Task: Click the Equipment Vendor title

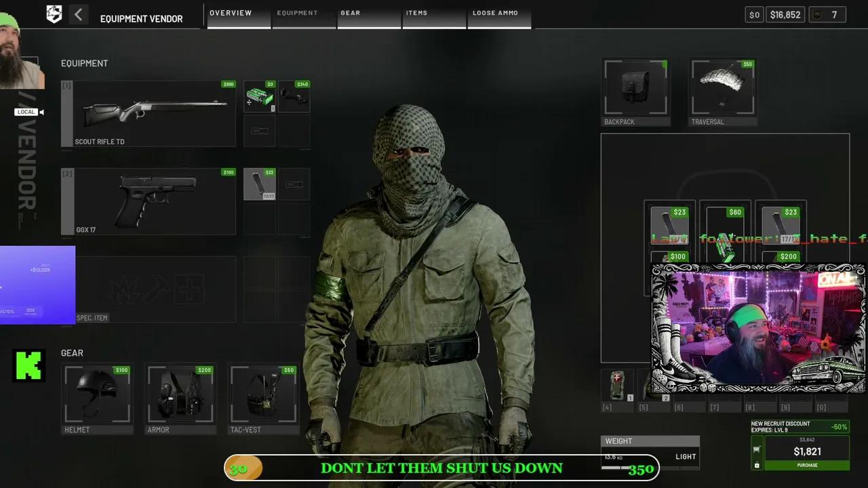Action: 141,19
